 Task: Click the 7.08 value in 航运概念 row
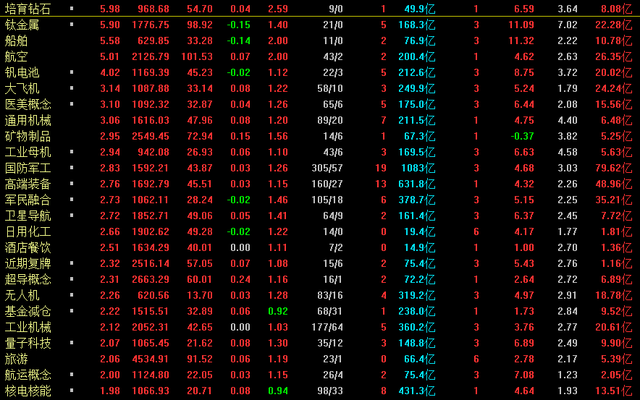[x=524, y=375]
